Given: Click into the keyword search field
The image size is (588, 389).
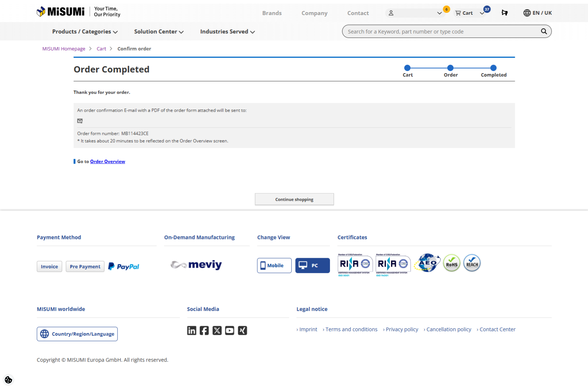Looking at the screenshot, I should point(441,32).
